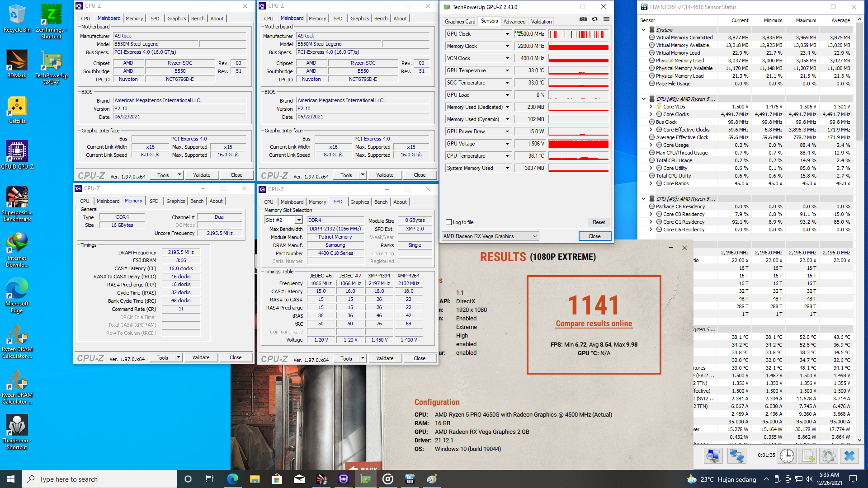Open File Explorer from the taskbar

[255, 479]
